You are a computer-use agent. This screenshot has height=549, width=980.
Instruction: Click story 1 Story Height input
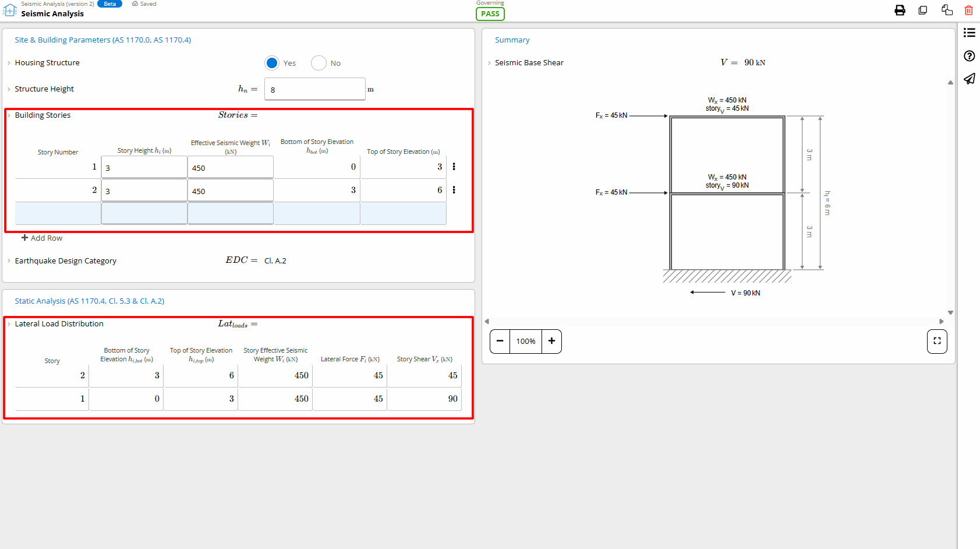(x=144, y=167)
